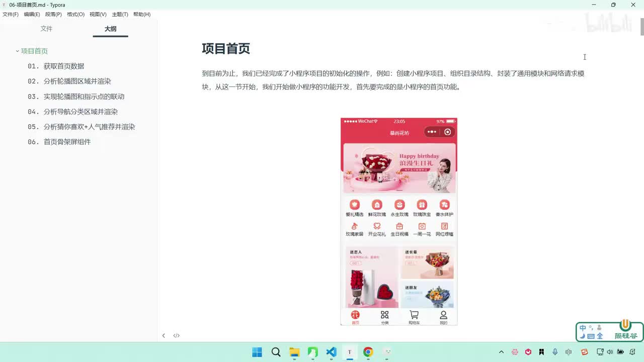Click the vertical scrollbar thumb
Viewport: 644px width, 362px height.
pos(642,27)
